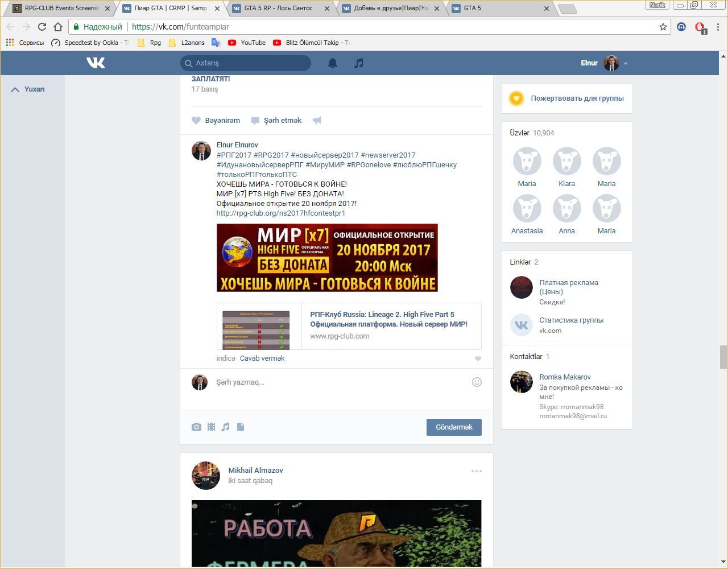Click the Axtarış search field
Image resolution: width=728 pixels, height=569 pixels.
[246, 63]
